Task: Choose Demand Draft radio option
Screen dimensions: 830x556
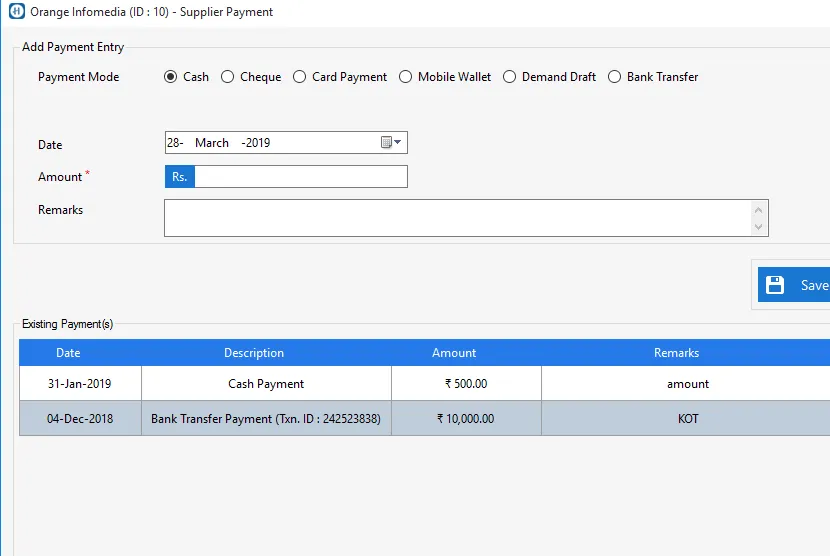Action: (x=510, y=77)
